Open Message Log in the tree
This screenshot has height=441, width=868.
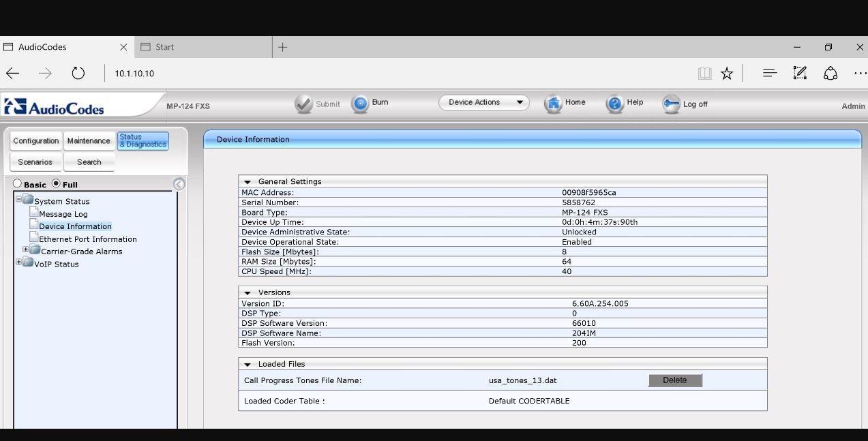click(63, 214)
